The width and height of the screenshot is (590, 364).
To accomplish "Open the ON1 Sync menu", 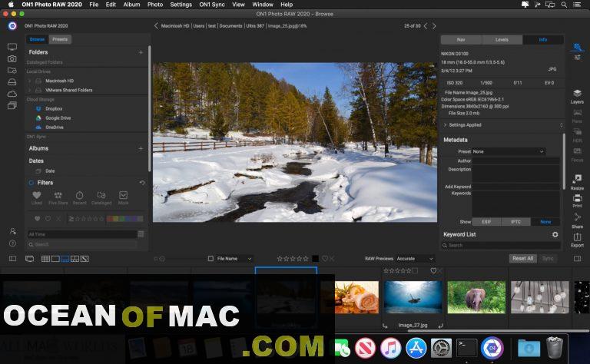I will pos(212,5).
